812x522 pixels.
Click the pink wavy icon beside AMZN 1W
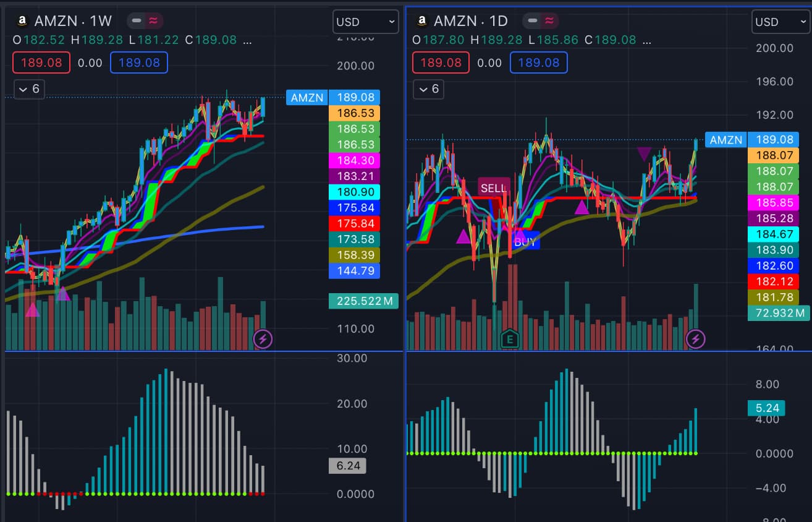pos(153,21)
